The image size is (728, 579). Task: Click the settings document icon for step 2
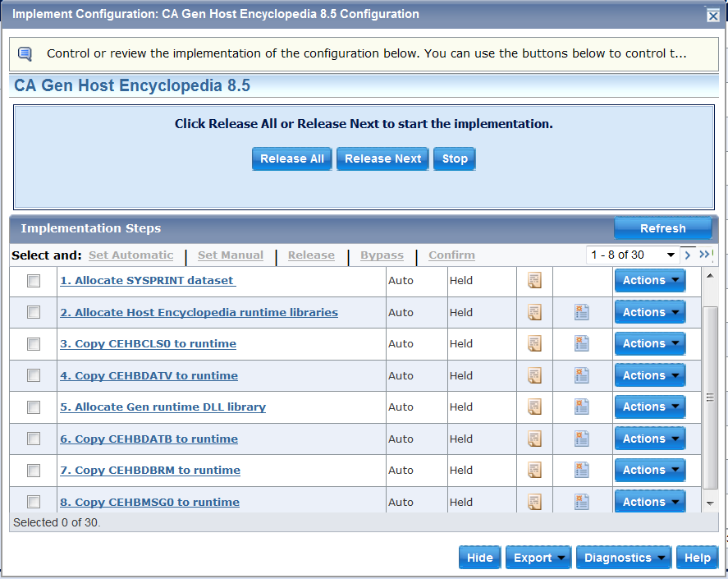pyautogui.click(x=582, y=312)
